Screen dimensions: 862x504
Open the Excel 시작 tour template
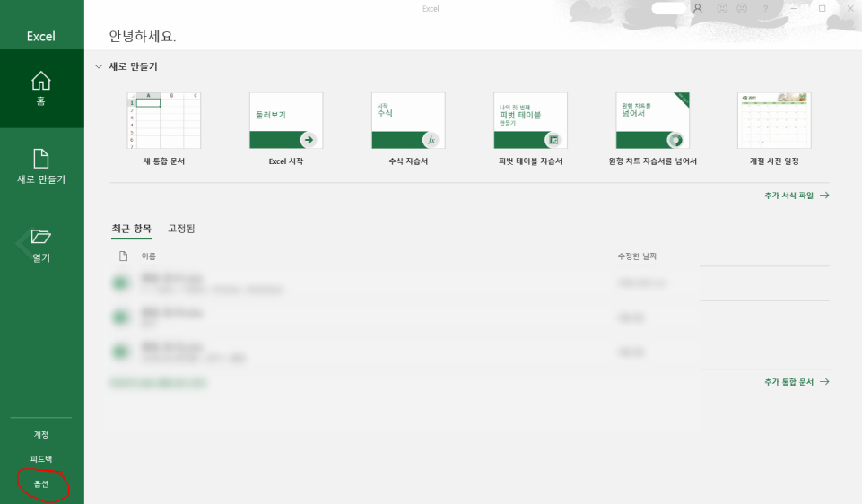point(286,129)
